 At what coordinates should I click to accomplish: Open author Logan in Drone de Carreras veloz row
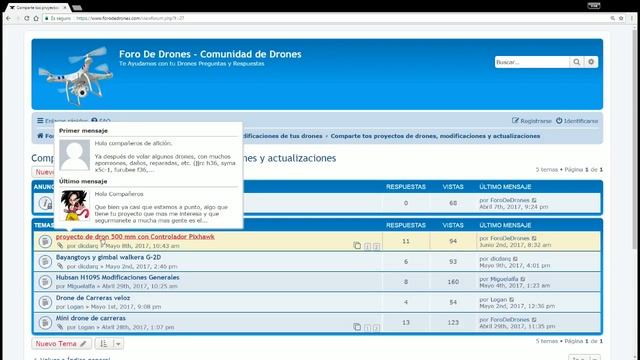[x=75, y=307]
